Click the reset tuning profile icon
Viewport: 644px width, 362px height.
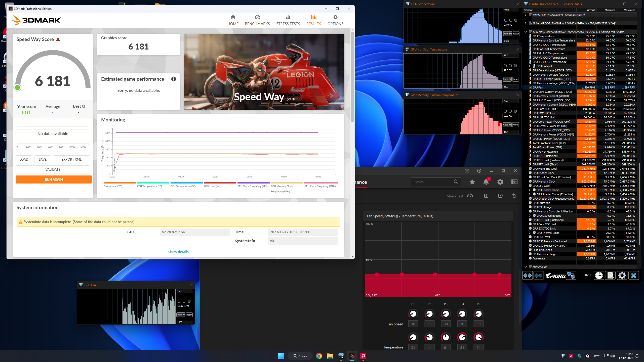pyautogui.click(x=514, y=196)
